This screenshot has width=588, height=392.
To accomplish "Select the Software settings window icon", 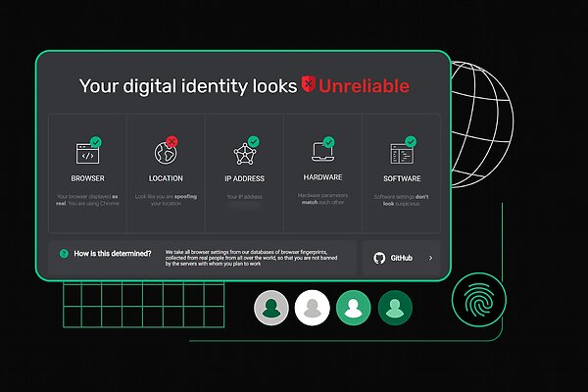I will [401, 154].
